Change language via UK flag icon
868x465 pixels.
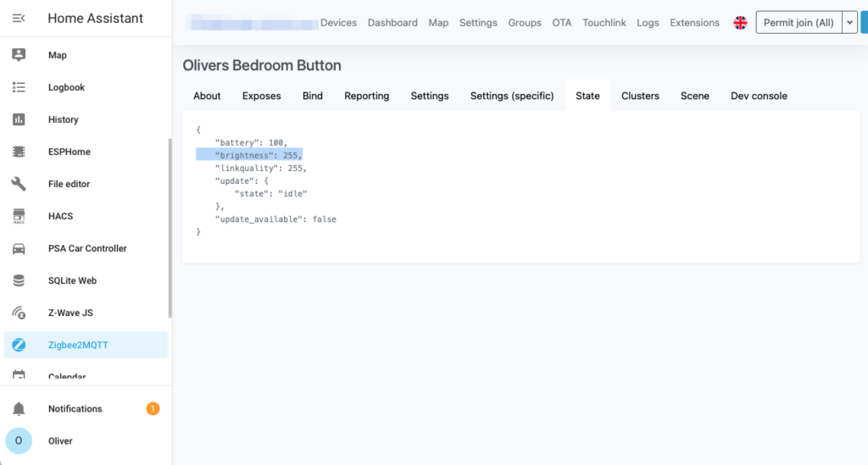pyautogui.click(x=740, y=23)
